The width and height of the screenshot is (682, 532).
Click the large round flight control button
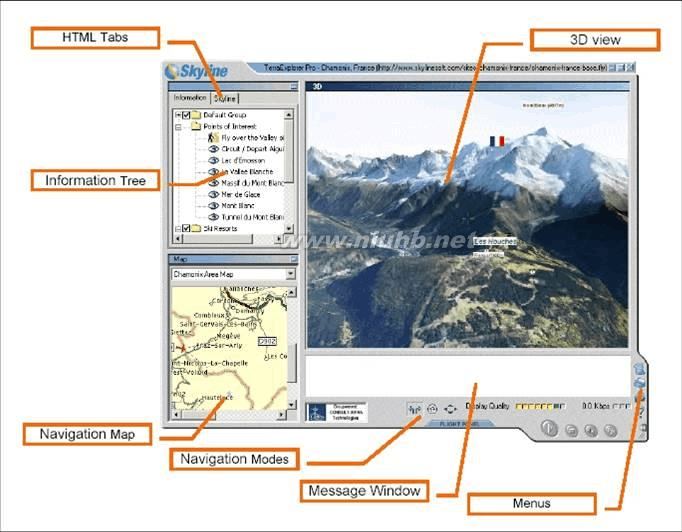(x=549, y=428)
